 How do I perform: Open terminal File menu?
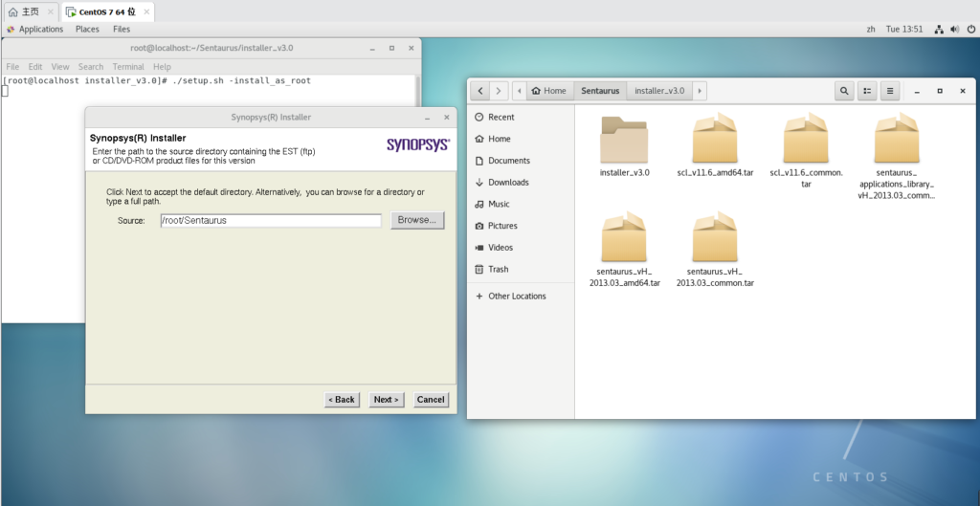click(12, 67)
